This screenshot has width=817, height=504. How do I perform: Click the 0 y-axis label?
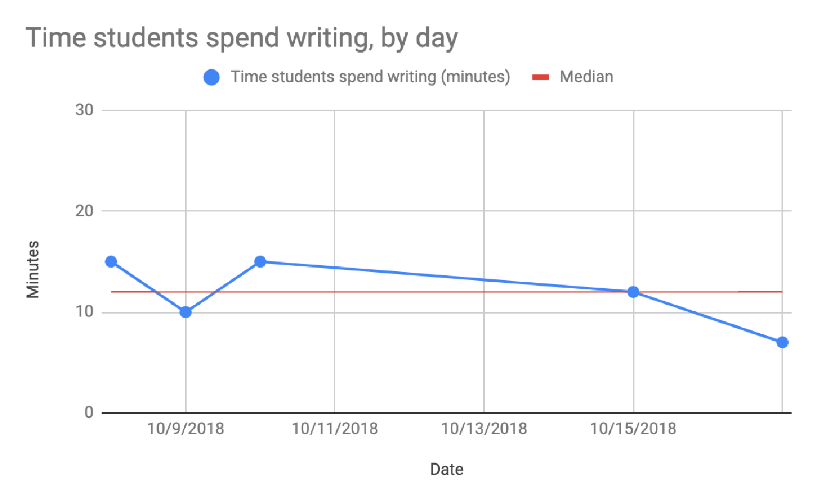(x=89, y=412)
